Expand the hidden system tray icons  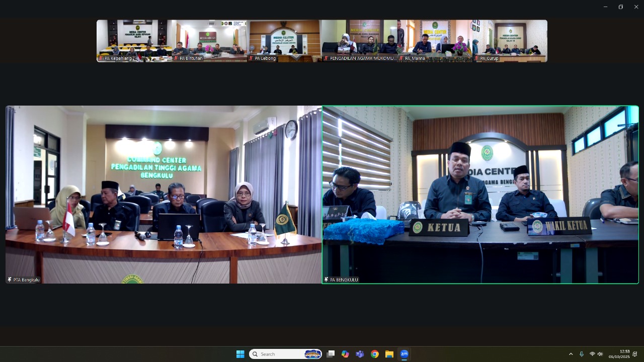click(571, 354)
